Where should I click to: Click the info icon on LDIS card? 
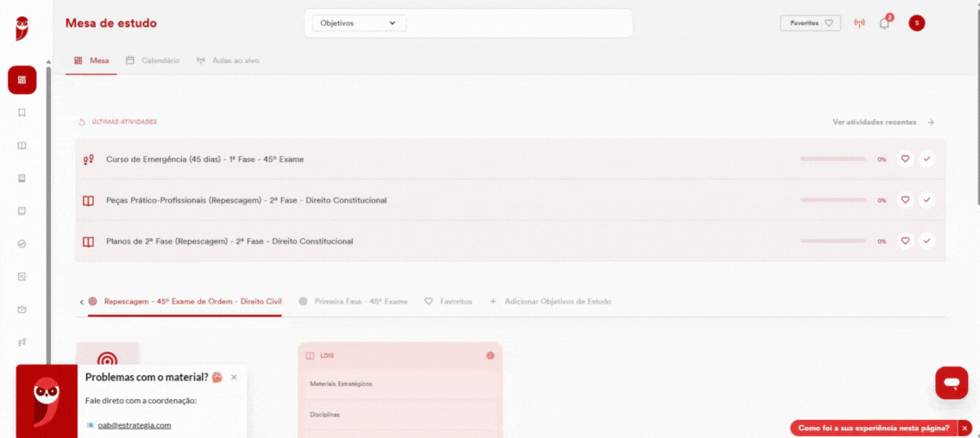(490, 355)
